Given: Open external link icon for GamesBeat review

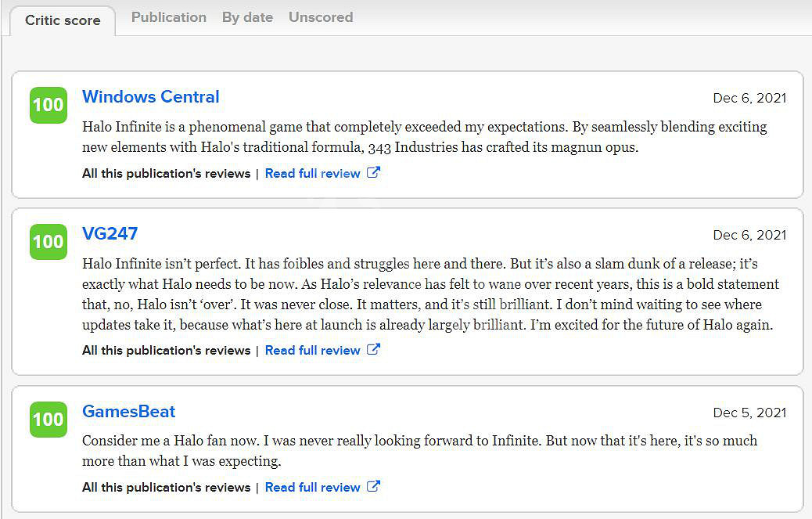Looking at the screenshot, I should pyautogui.click(x=374, y=487).
